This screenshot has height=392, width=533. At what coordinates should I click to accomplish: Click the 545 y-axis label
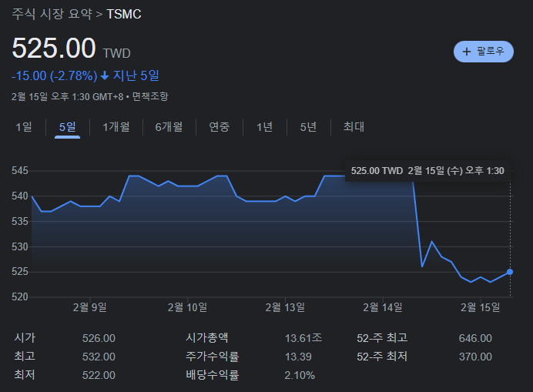pos(20,170)
